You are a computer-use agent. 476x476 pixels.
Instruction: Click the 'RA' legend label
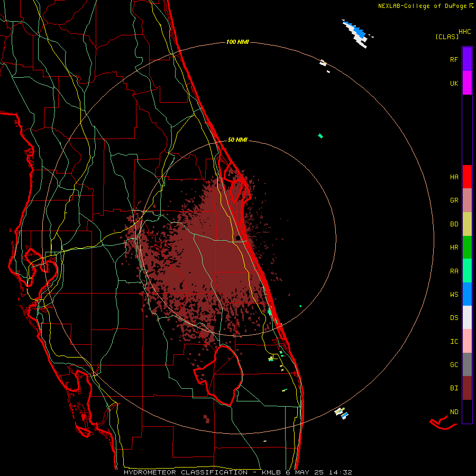coord(454,271)
